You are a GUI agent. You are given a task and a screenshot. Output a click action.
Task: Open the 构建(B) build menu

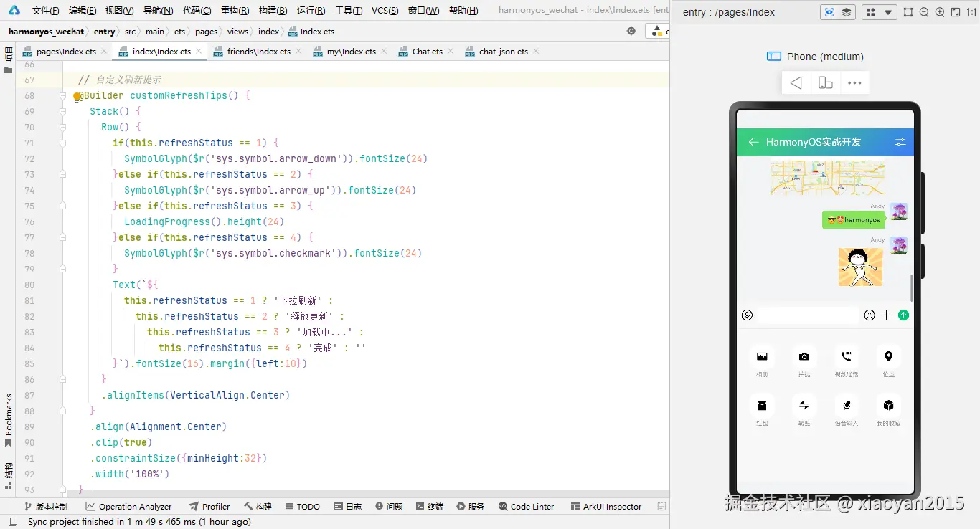273,11
